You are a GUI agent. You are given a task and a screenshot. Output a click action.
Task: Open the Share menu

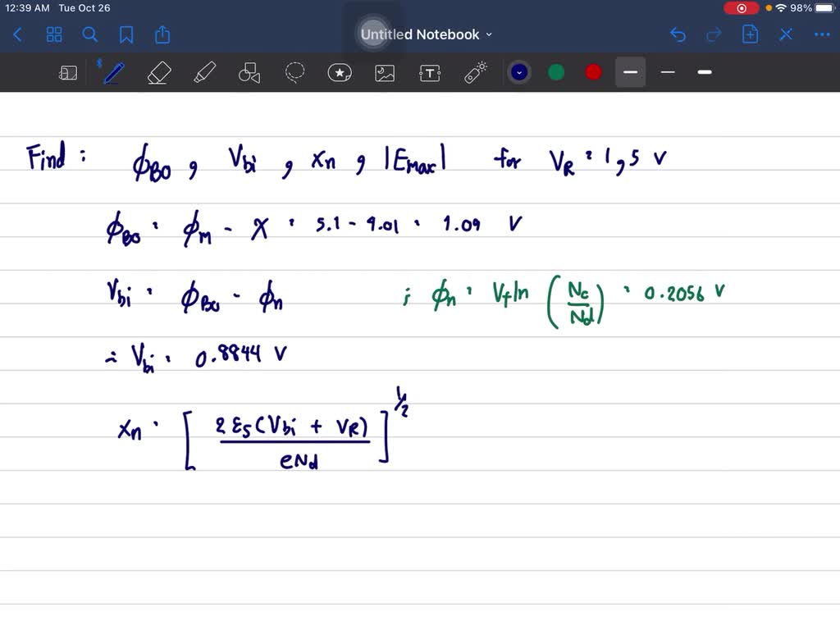click(162, 34)
